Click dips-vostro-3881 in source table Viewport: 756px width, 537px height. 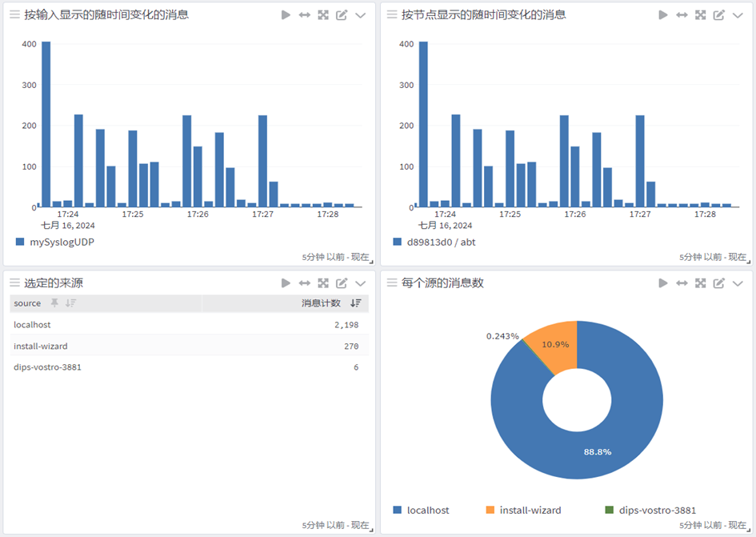coord(47,367)
